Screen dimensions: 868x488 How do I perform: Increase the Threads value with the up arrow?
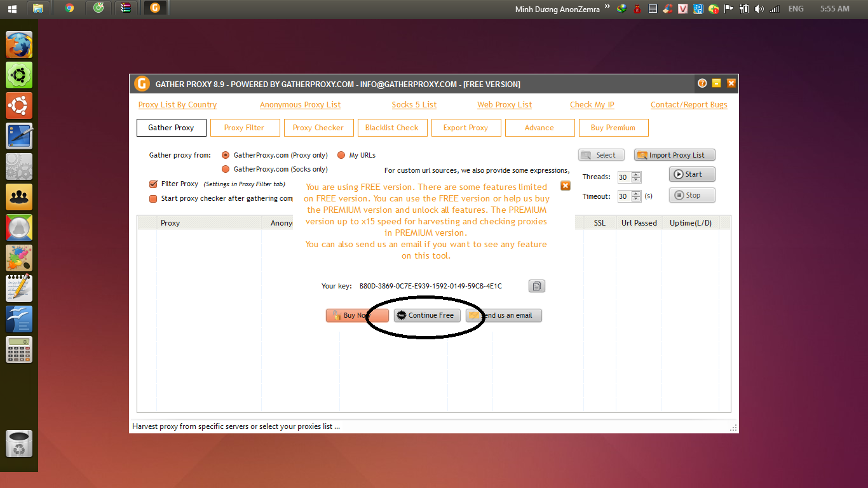coord(636,175)
